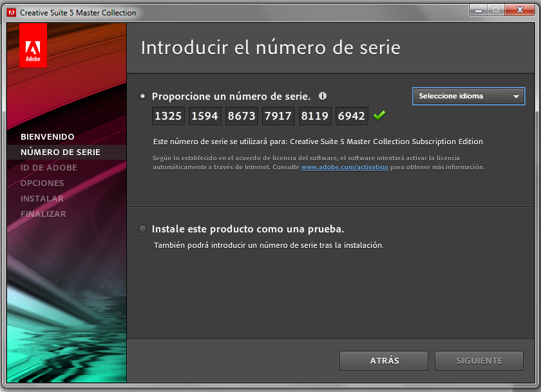Screen dimensions: 541x392
Task: Click the 'Creative Suite 5 Master Collection' window title
Action: (x=78, y=13)
